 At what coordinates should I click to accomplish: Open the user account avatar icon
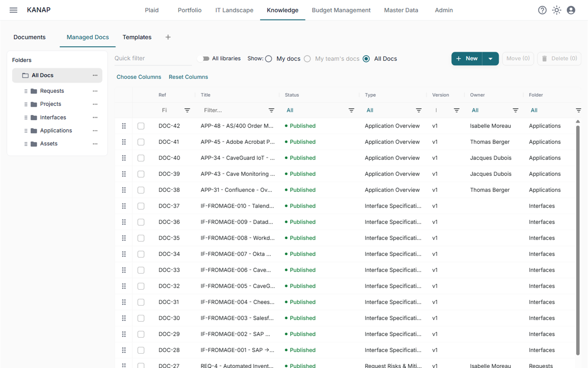[571, 10]
